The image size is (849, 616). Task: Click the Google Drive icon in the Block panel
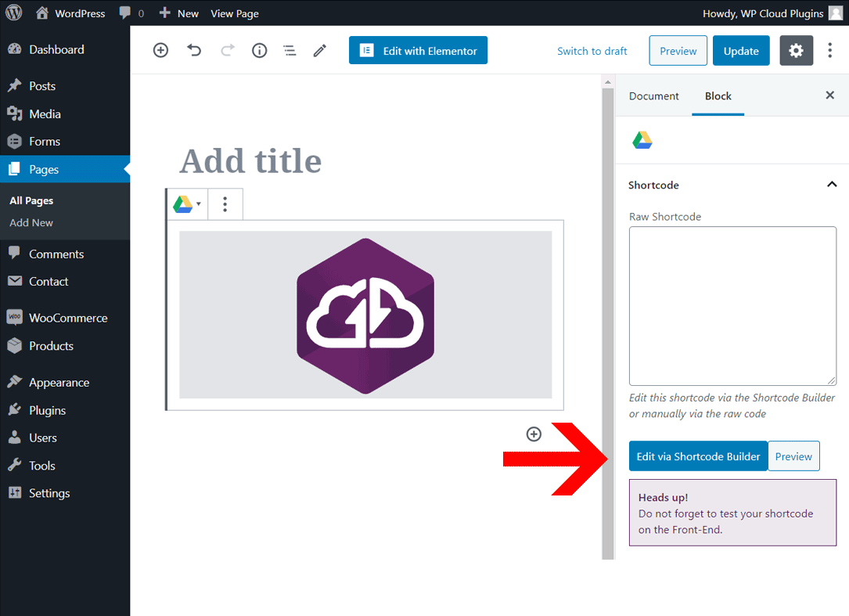tap(642, 140)
